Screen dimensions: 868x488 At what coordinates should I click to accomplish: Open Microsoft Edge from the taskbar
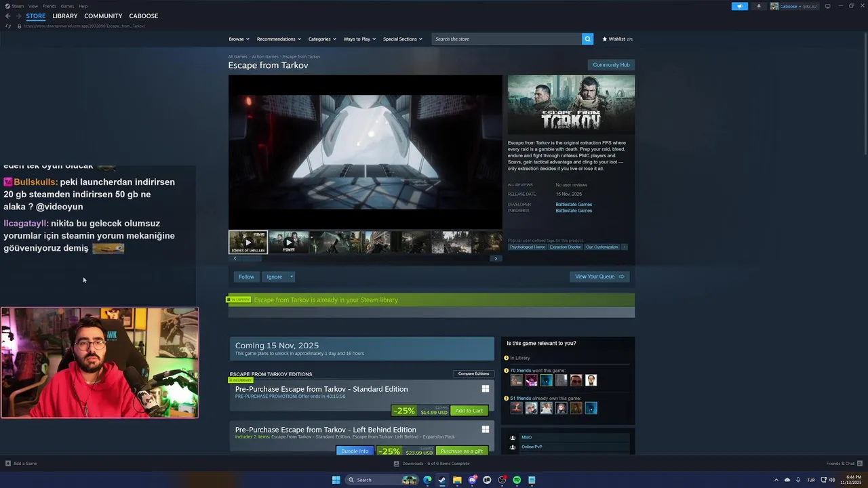[427, 480]
